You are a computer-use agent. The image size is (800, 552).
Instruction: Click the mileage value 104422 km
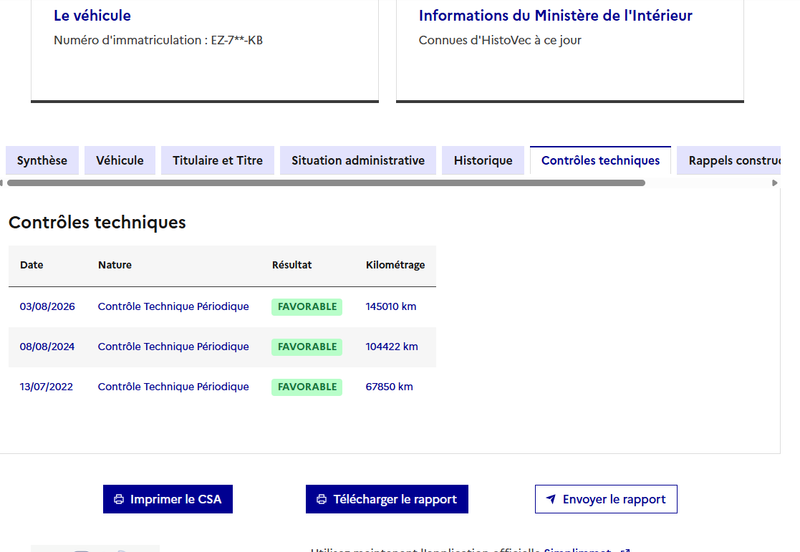[x=392, y=346]
